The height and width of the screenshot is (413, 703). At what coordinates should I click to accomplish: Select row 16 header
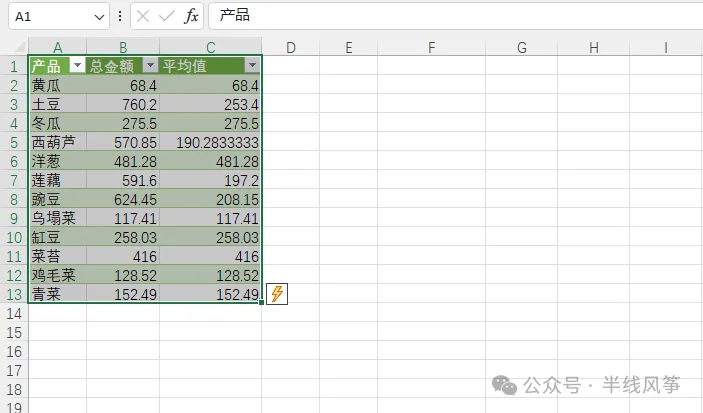[14, 351]
